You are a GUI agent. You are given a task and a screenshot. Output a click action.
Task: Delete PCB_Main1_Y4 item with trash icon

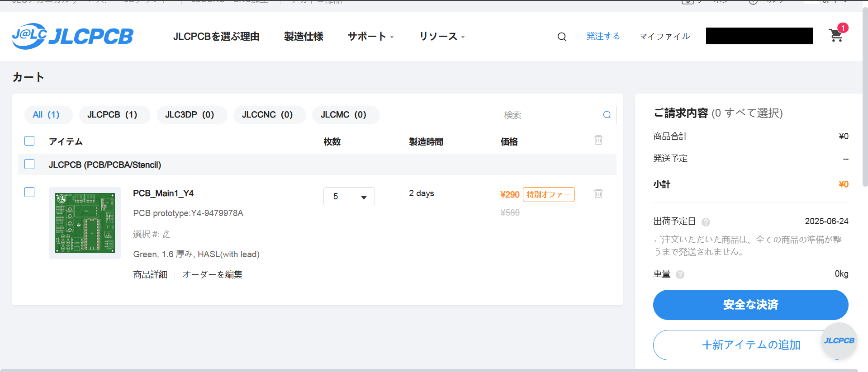point(598,193)
